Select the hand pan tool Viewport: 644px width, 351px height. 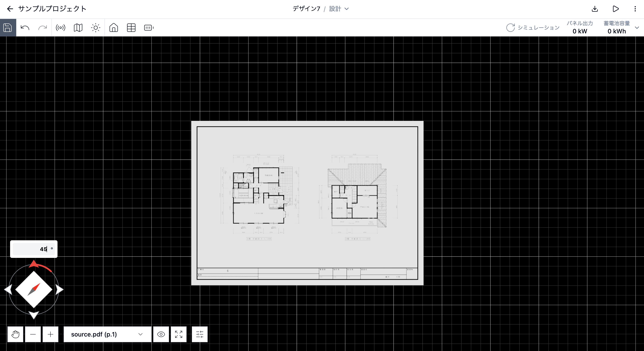15,334
